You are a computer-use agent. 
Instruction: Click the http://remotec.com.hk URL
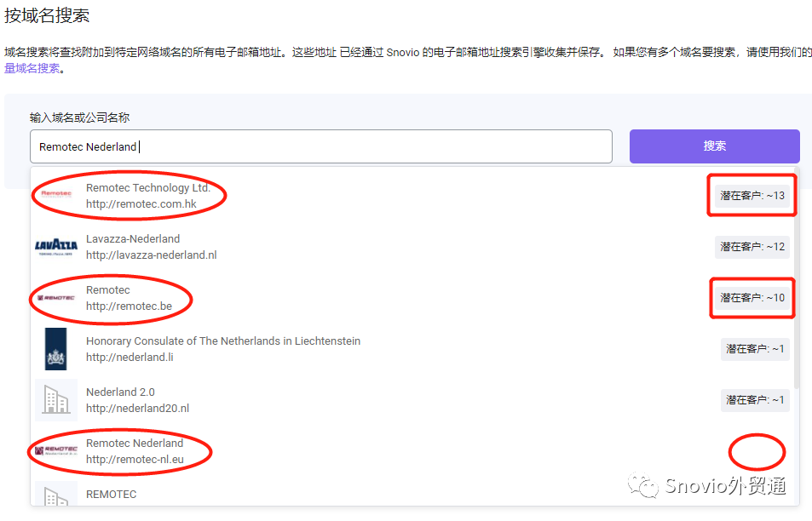(141, 203)
